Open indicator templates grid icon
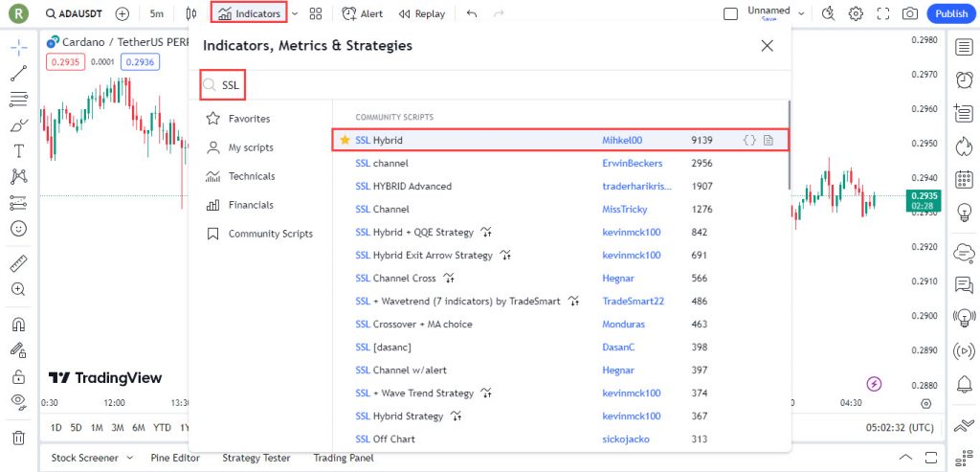The image size is (980, 472). tap(316, 13)
